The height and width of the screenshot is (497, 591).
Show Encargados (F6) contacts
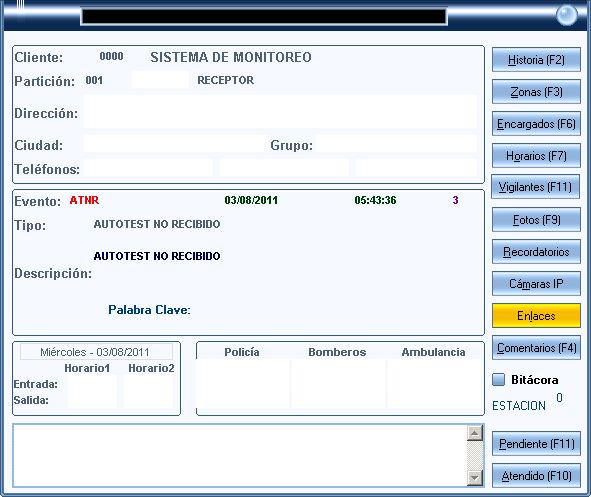pos(536,124)
